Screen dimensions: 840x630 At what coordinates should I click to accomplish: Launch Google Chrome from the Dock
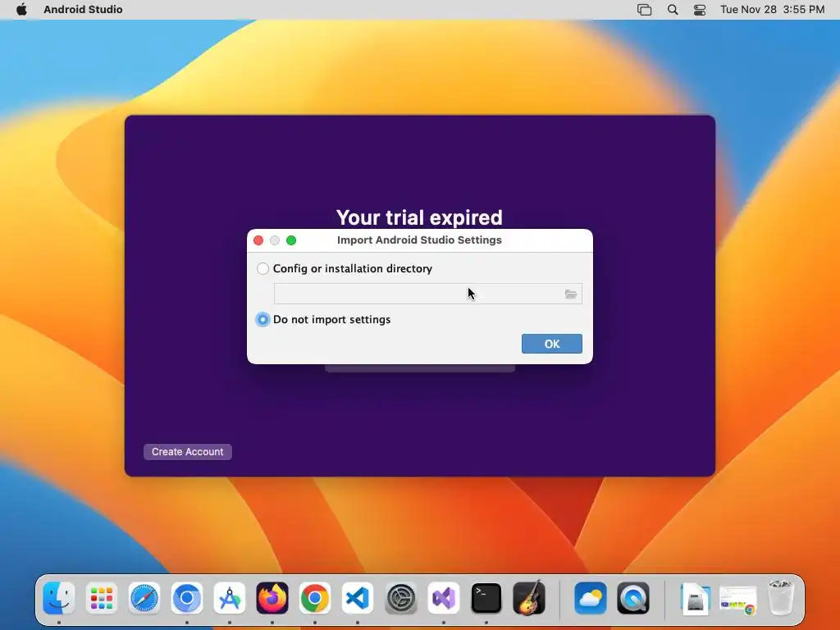tap(315, 598)
